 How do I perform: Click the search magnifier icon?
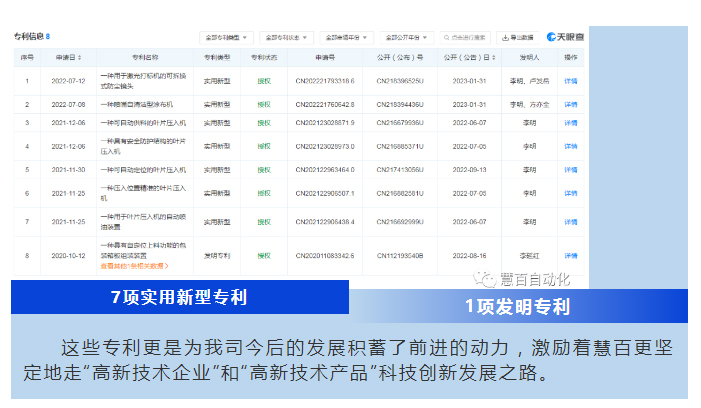[x=447, y=37]
